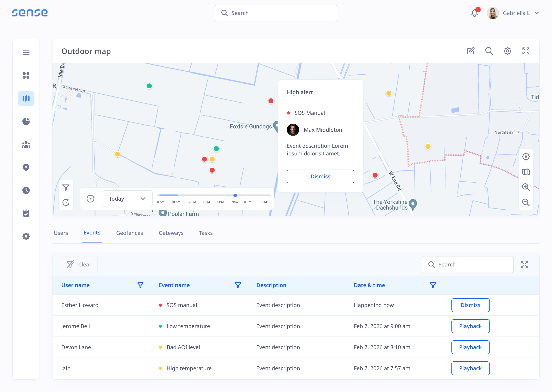Open the Today date range dropdown

[x=127, y=199]
